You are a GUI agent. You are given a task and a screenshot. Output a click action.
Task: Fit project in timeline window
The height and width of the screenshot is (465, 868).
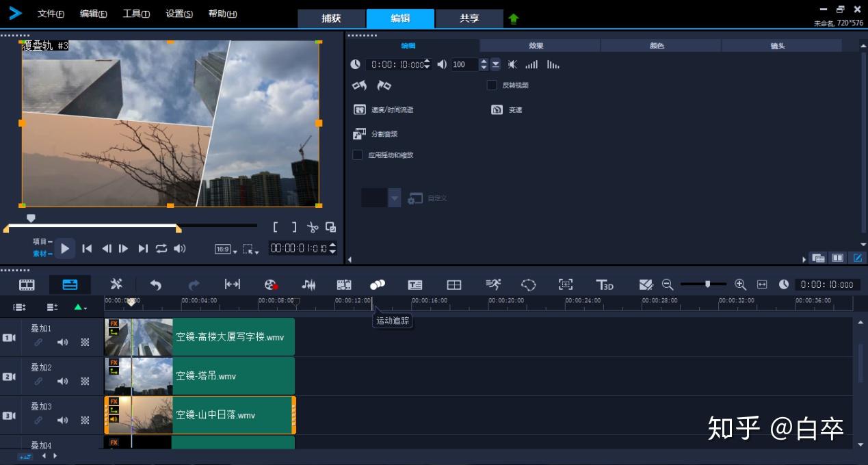tap(763, 284)
